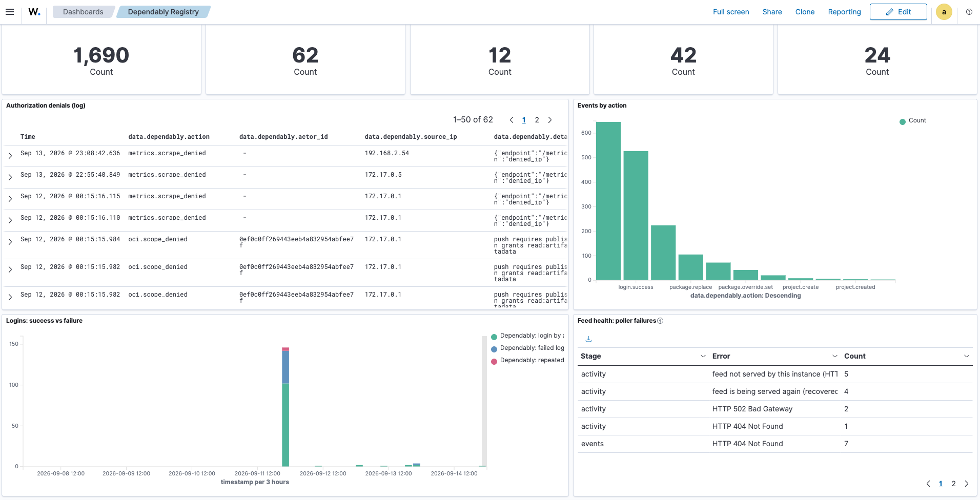Image resolution: width=980 pixels, height=500 pixels.
Task: Open info tooltip for Feed health panel
Action: [660, 321]
